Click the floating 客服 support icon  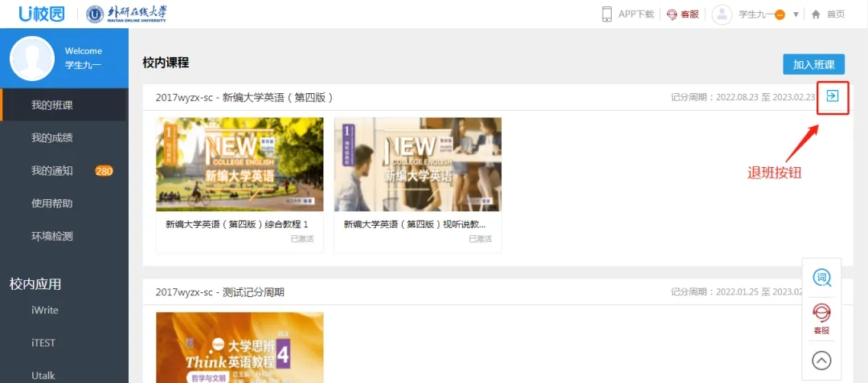(821, 319)
